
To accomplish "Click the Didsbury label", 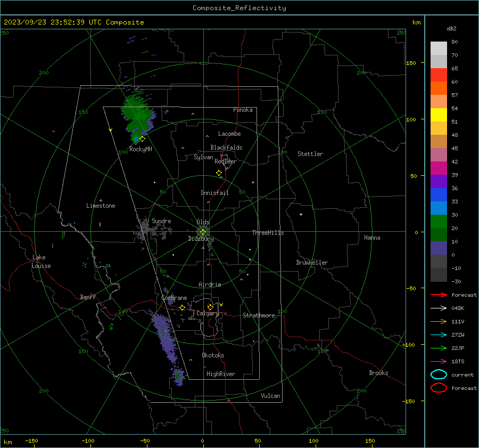I will click(x=201, y=239).
